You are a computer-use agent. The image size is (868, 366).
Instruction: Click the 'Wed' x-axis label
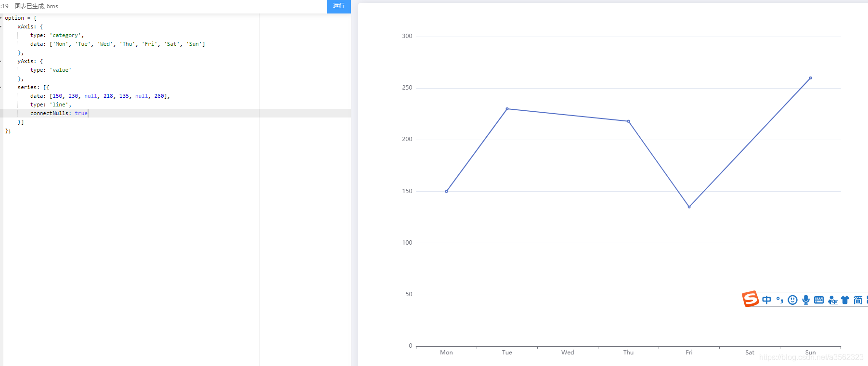coord(568,353)
